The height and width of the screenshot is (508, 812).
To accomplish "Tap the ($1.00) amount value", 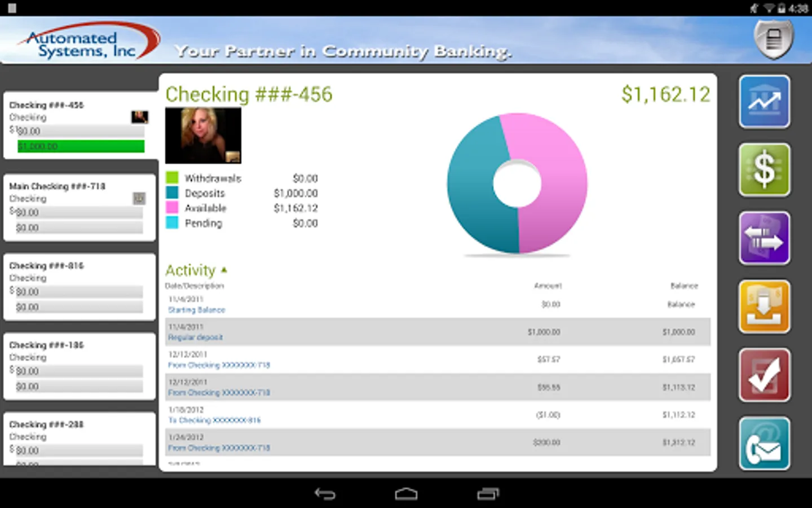I will point(548,415).
